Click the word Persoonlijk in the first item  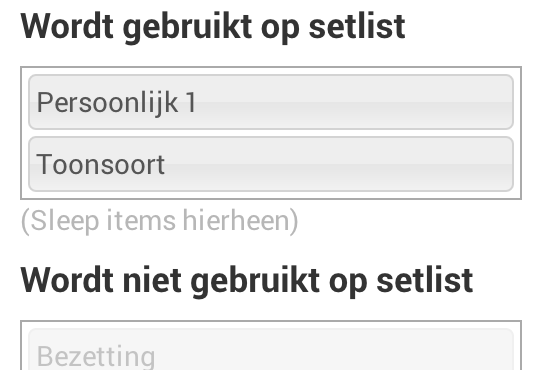(108, 103)
